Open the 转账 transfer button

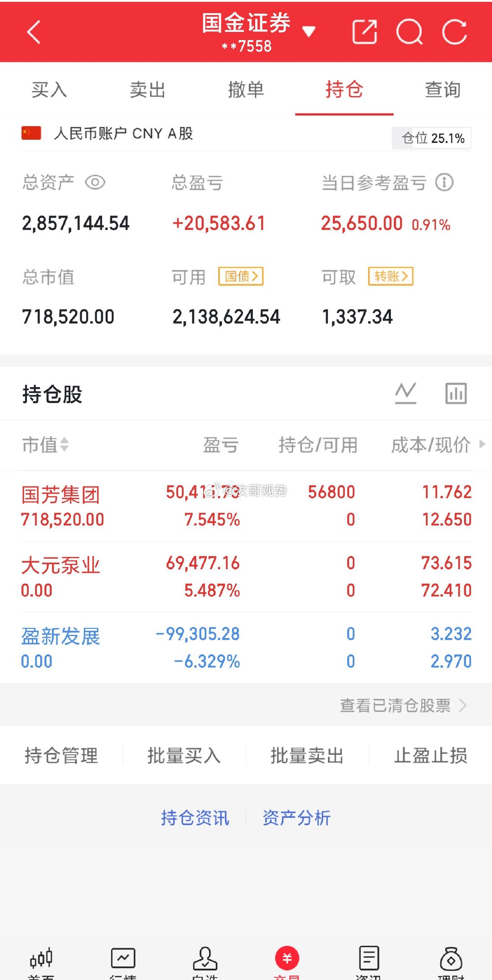click(391, 276)
